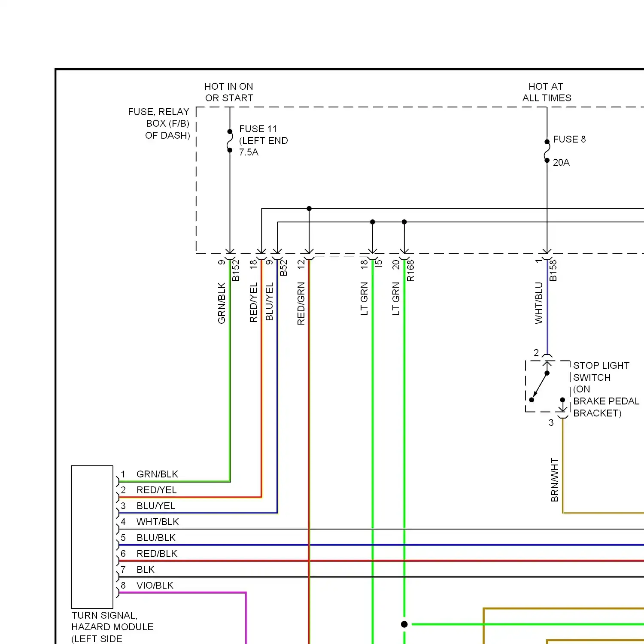Click module pin 5 BLU/BLK label
Screen dimensions: 644x644
pos(156,538)
